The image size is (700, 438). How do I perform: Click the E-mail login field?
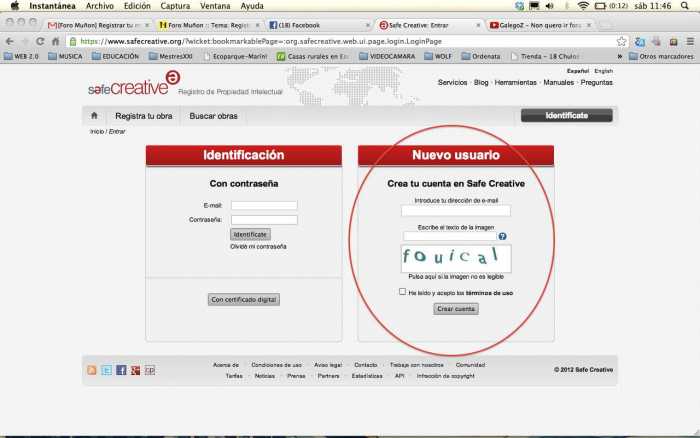coord(264,205)
